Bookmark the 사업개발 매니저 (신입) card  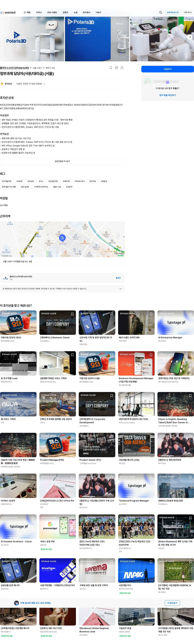pos(151,436)
